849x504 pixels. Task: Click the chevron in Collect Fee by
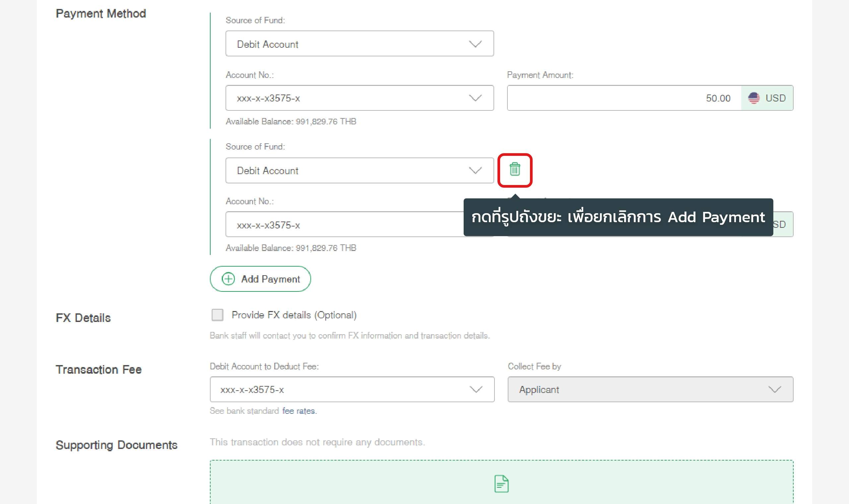(x=774, y=390)
